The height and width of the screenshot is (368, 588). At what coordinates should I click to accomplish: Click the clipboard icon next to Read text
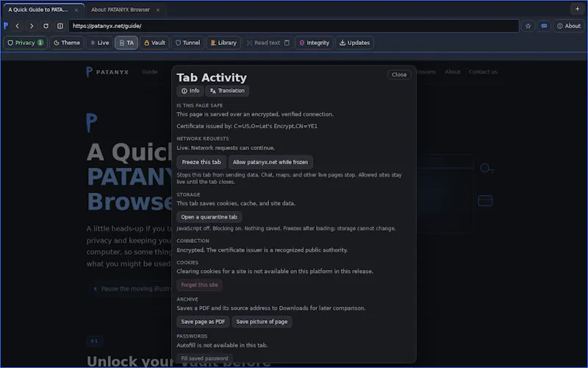coord(287,43)
